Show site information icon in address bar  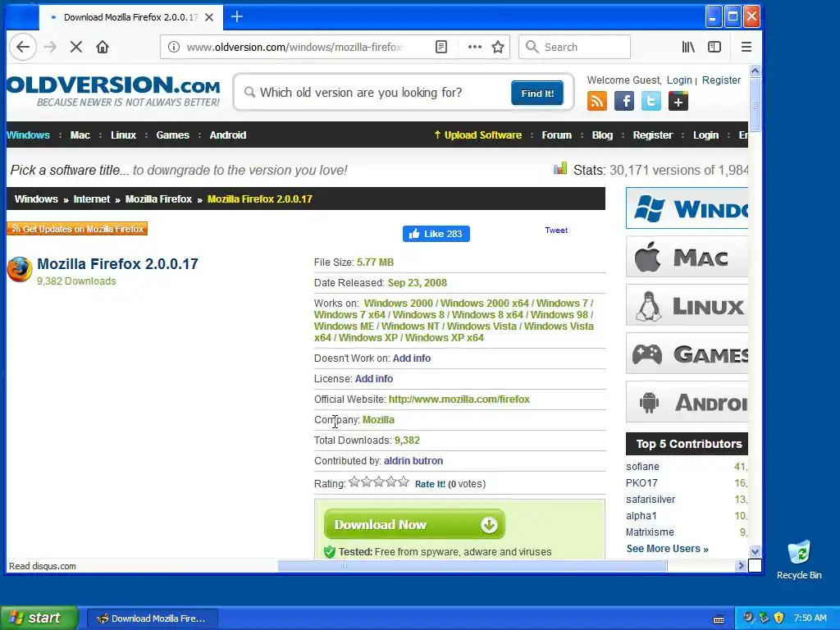click(x=174, y=47)
